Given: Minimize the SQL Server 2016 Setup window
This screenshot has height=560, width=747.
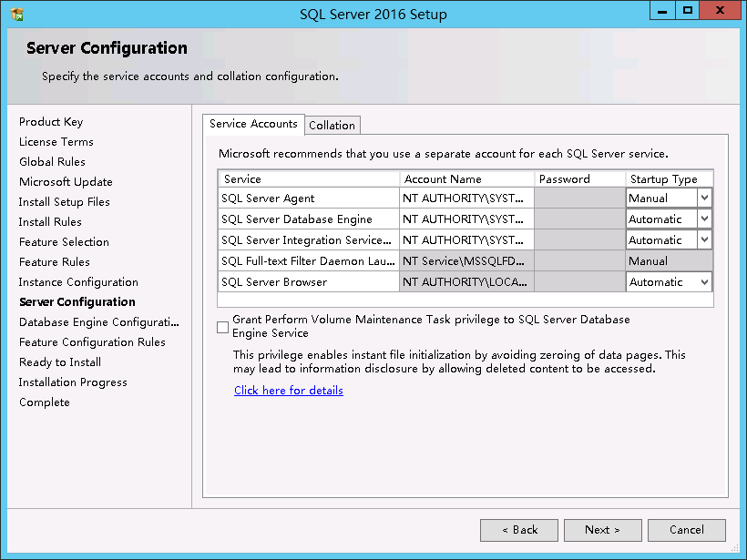Looking at the screenshot, I should 662,12.
